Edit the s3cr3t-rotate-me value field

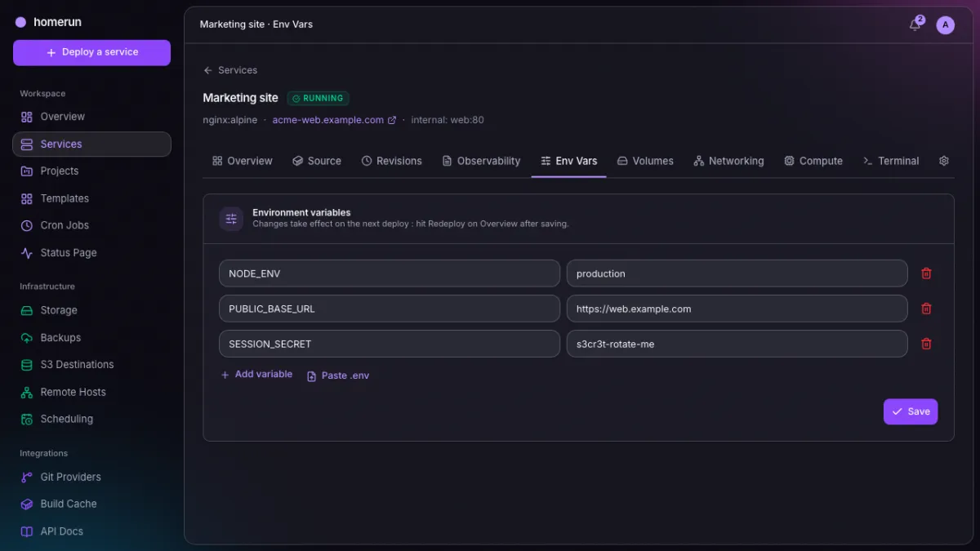click(737, 344)
